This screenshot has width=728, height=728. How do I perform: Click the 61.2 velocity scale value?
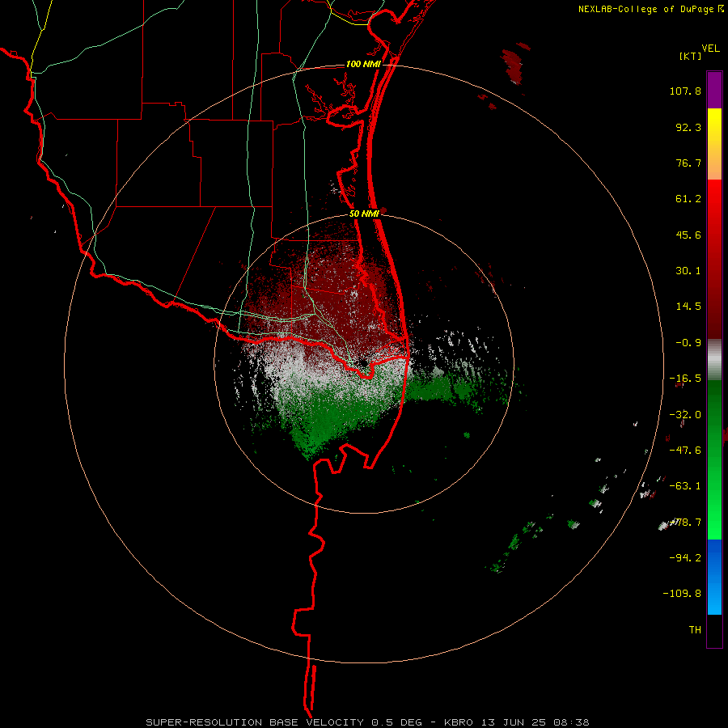pyautogui.click(x=688, y=199)
